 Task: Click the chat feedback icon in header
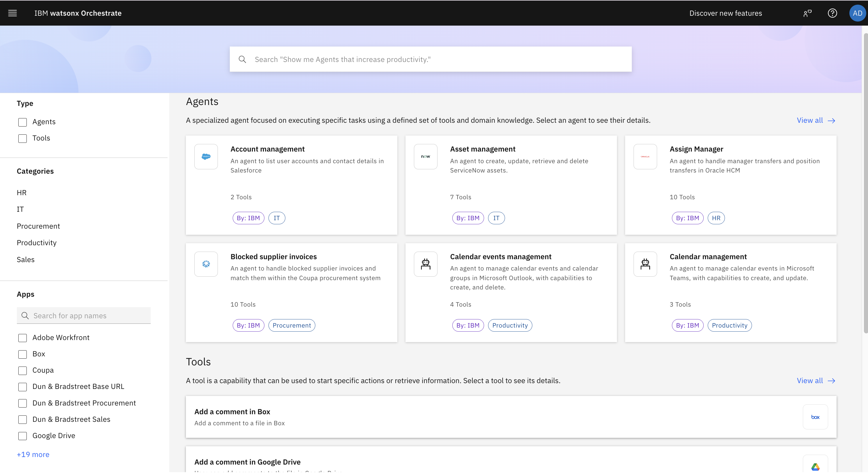tap(807, 13)
